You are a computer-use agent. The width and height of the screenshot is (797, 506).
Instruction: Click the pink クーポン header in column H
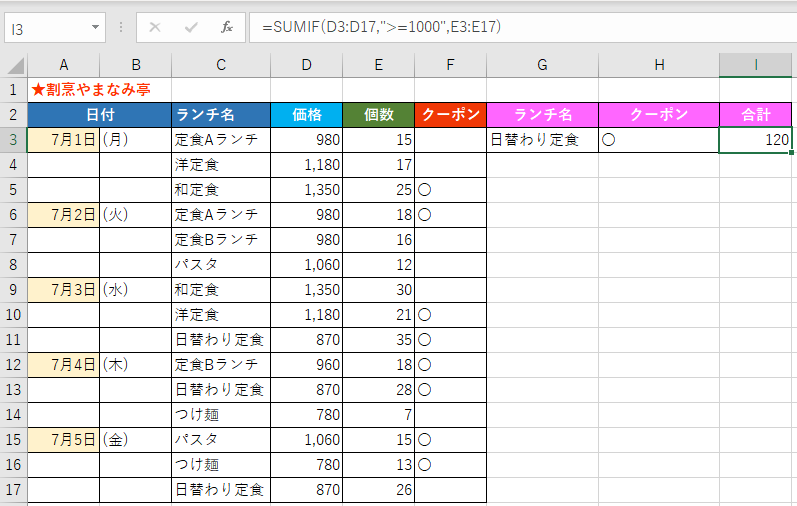(x=659, y=115)
